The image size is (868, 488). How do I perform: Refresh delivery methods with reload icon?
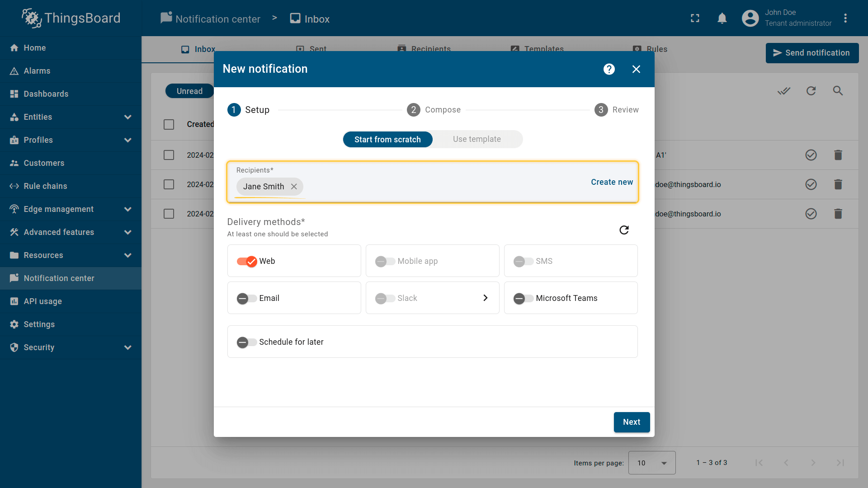click(624, 230)
